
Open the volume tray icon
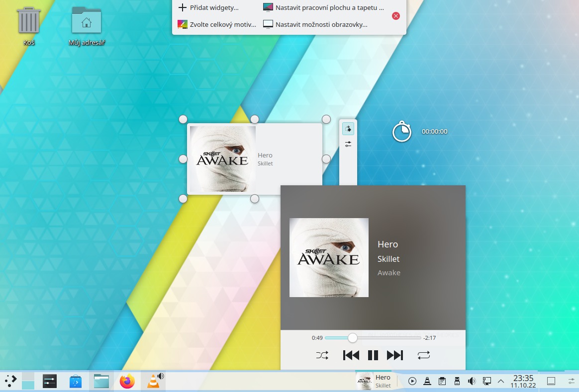click(472, 381)
